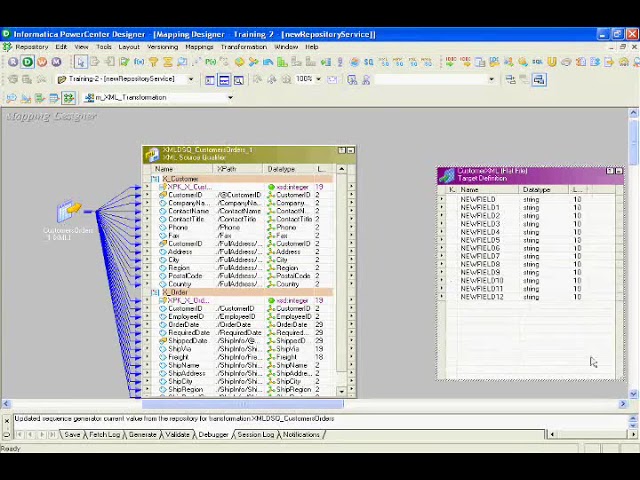Click the XPath column header in the qualifier
The width and height of the screenshot is (640, 480).
pos(238,169)
